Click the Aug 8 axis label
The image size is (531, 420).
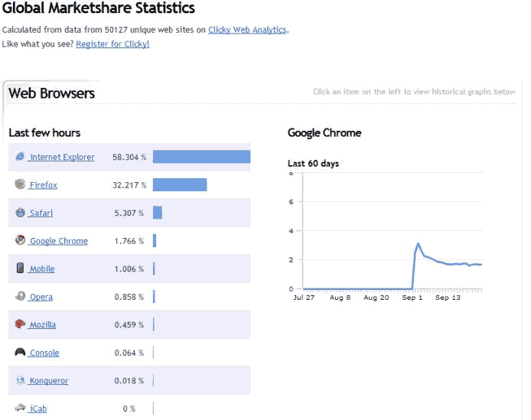point(340,298)
